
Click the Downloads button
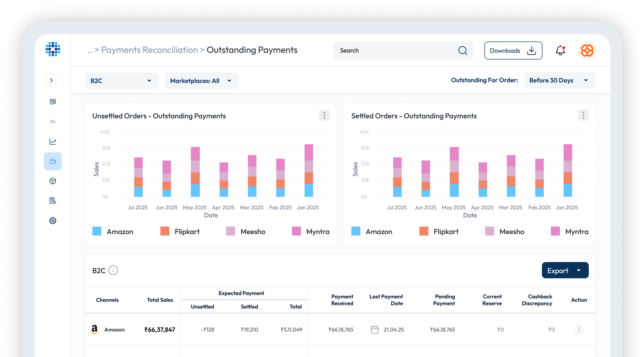click(513, 50)
